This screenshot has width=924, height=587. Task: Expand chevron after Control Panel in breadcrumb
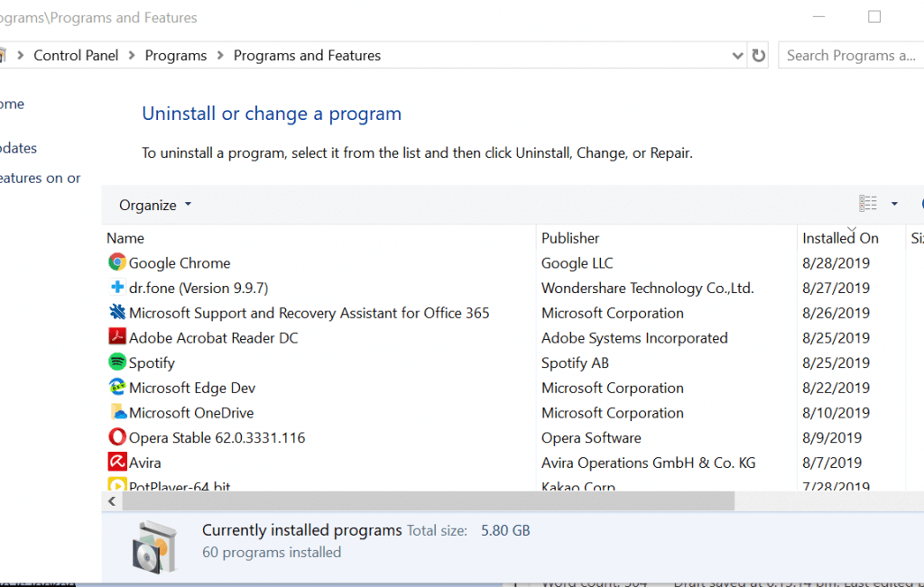point(132,55)
